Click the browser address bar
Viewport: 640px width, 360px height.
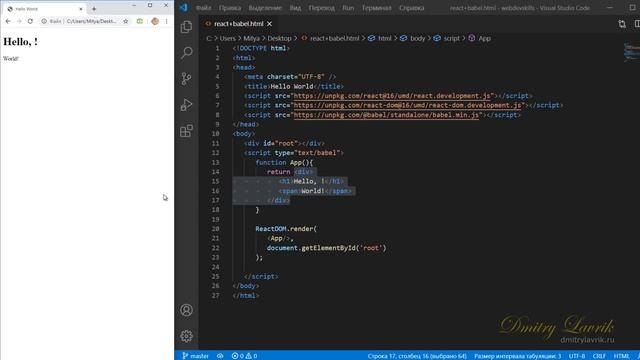(x=84, y=21)
